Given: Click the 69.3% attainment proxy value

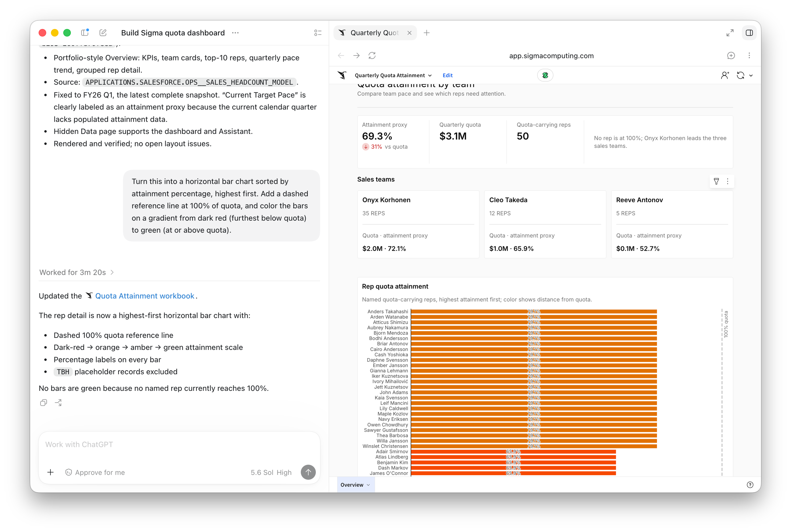Looking at the screenshot, I should coord(377,136).
